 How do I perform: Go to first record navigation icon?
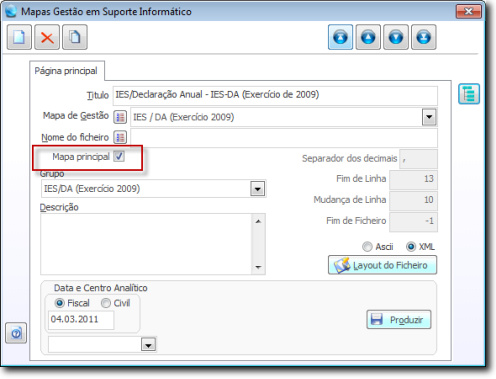click(340, 37)
